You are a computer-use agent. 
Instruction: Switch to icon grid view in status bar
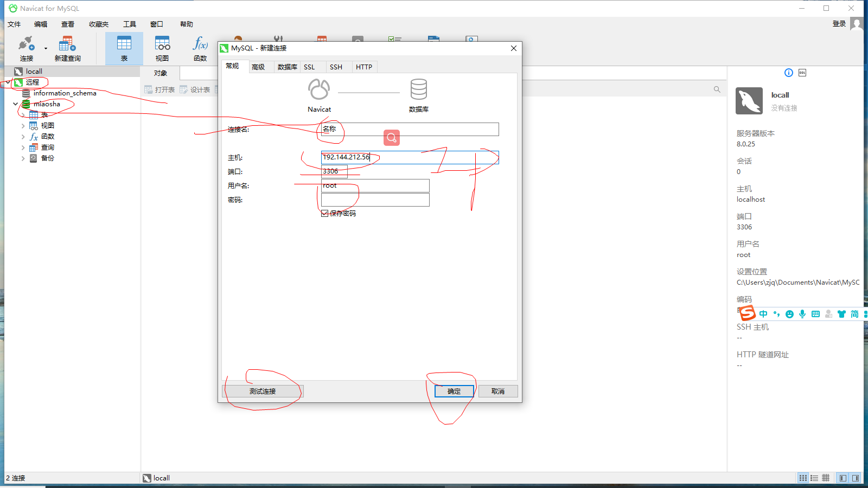803,478
